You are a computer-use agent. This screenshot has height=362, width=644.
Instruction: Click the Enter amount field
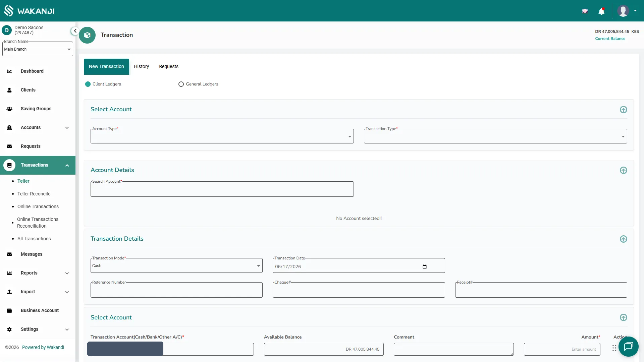[x=562, y=349]
